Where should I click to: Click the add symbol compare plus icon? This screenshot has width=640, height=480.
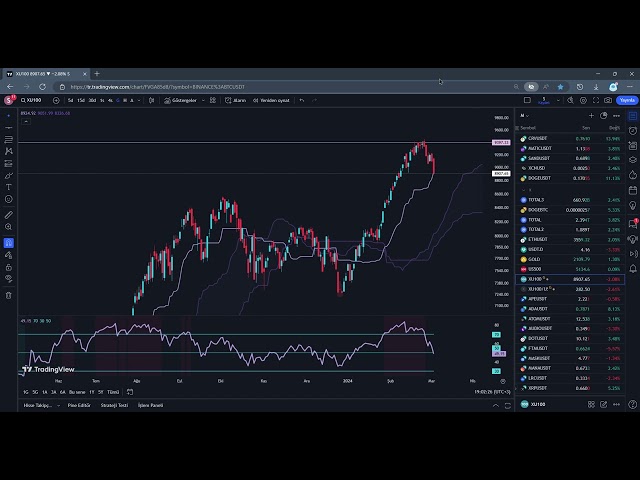click(57, 100)
